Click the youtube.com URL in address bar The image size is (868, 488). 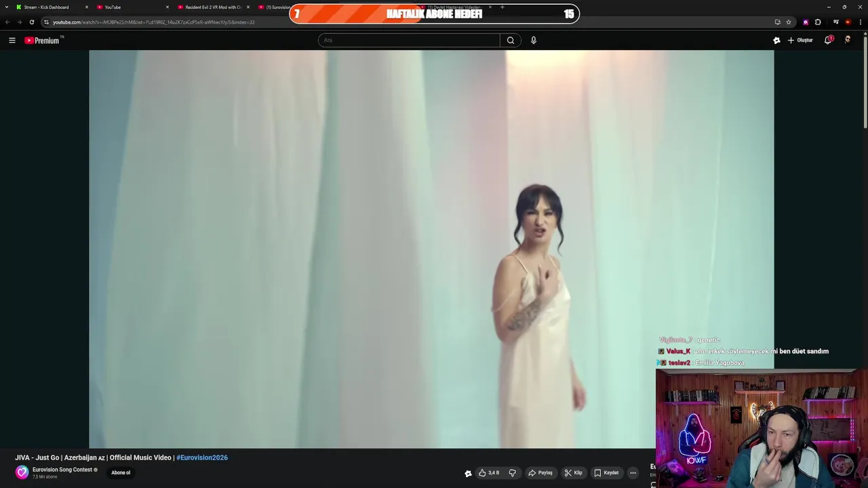(154, 22)
